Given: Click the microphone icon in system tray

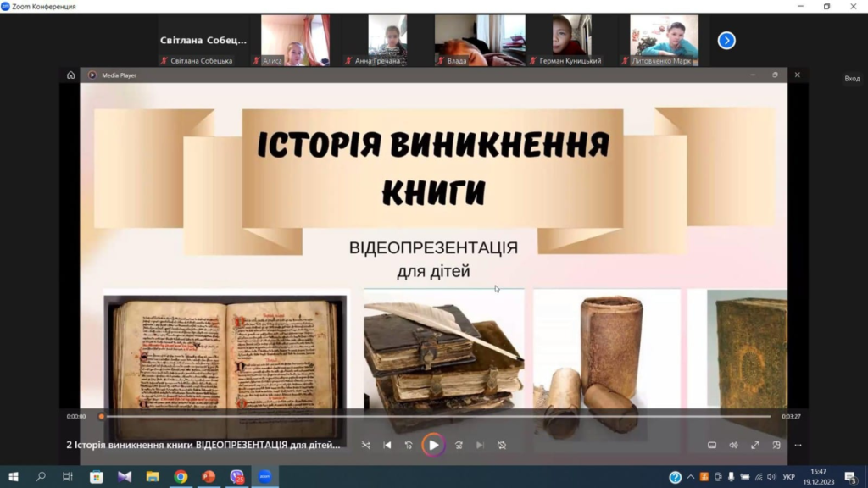Looking at the screenshot, I should [x=732, y=477].
